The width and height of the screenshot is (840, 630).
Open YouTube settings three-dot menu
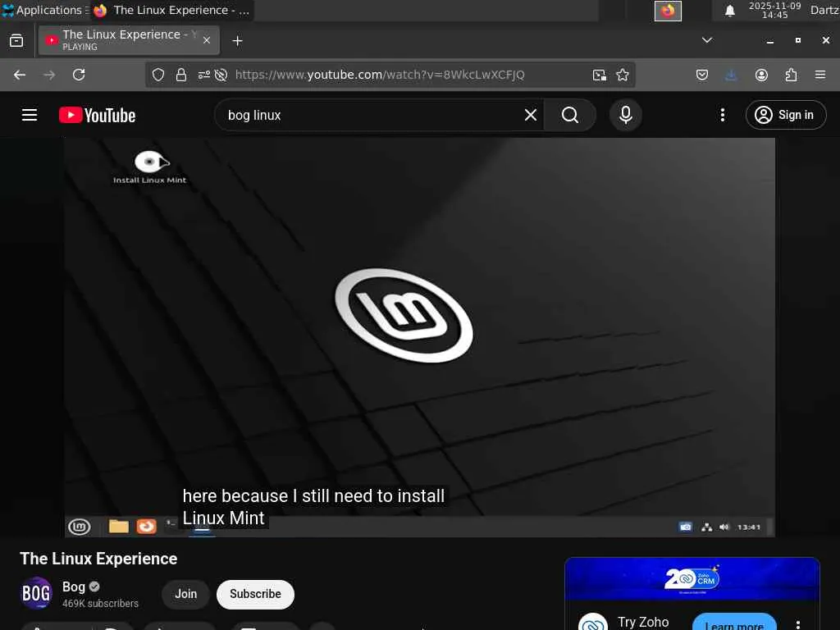click(722, 115)
